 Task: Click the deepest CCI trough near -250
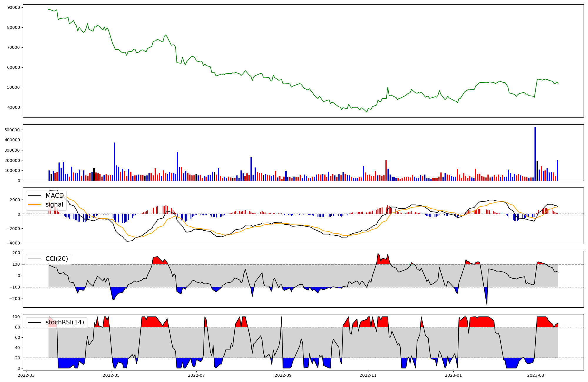click(x=487, y=304)
